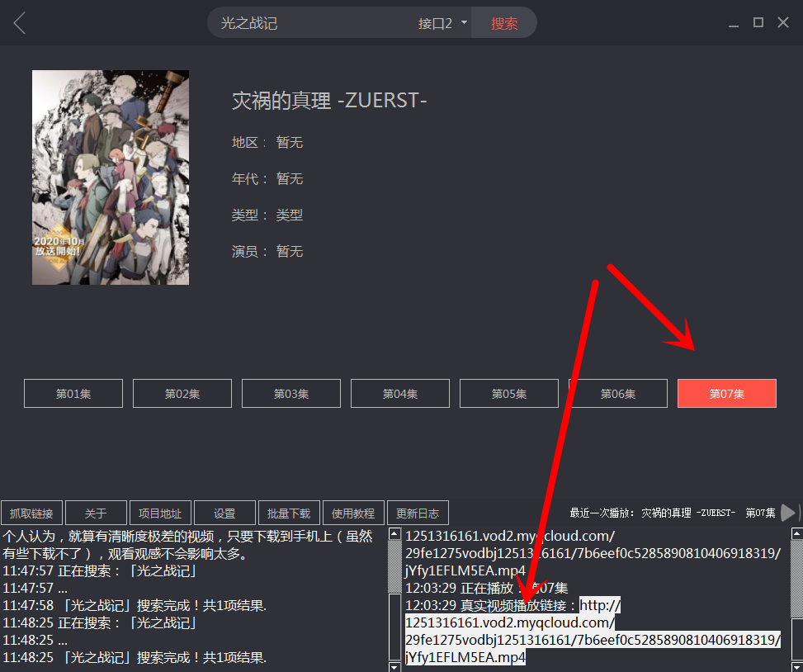803x672 pixels.
Task: Click log line 11:47:57 正在搜索：「光之战记」
Action: pos(100,570)
